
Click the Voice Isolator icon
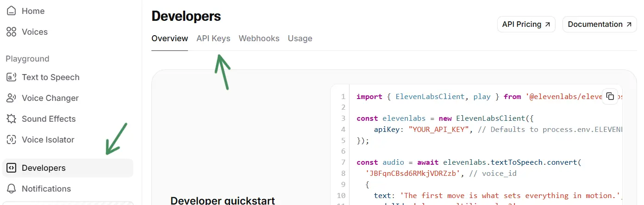click(12, 140)
